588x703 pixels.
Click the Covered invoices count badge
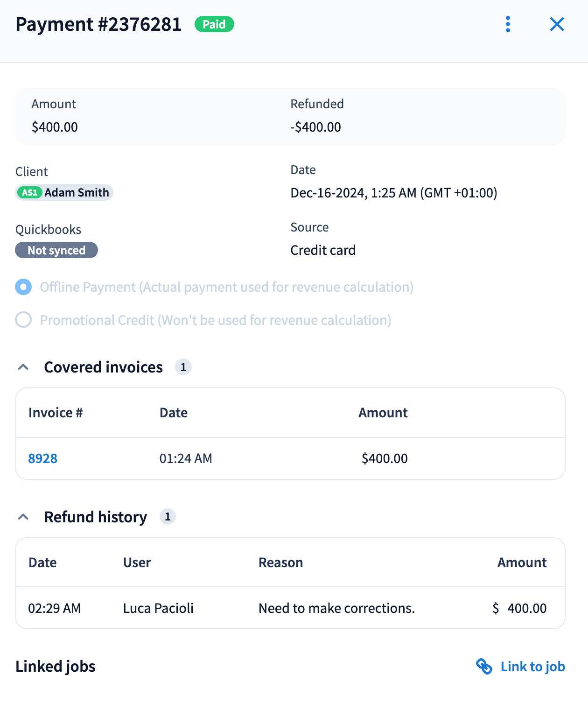pos(183,367)
